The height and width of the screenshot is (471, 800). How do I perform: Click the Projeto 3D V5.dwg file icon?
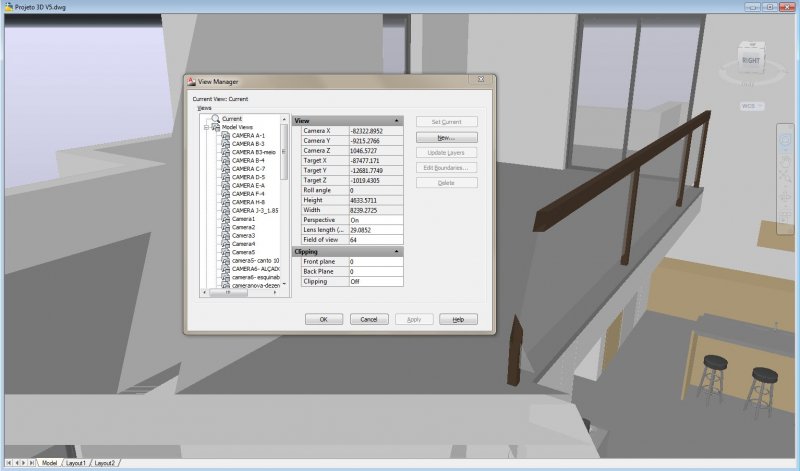click(x=9, y=7)
